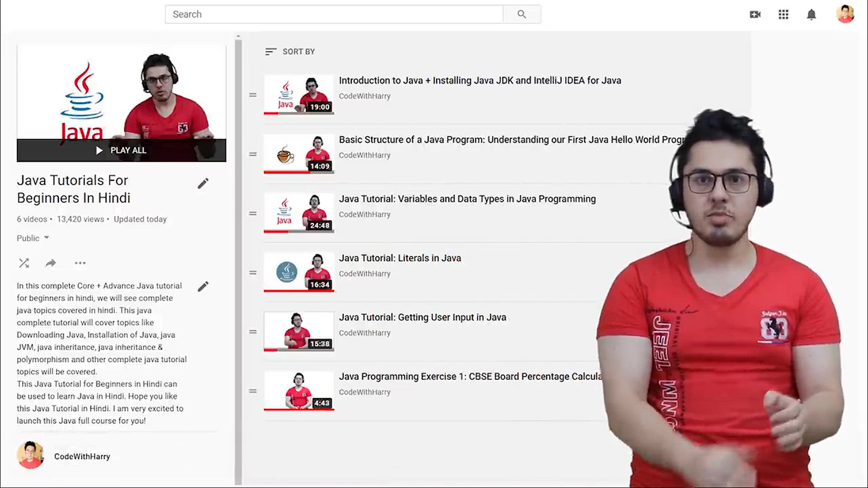Open the CodeWithHarry channel name link
This screenshot has height=488, width=868.
pos(82,456)
